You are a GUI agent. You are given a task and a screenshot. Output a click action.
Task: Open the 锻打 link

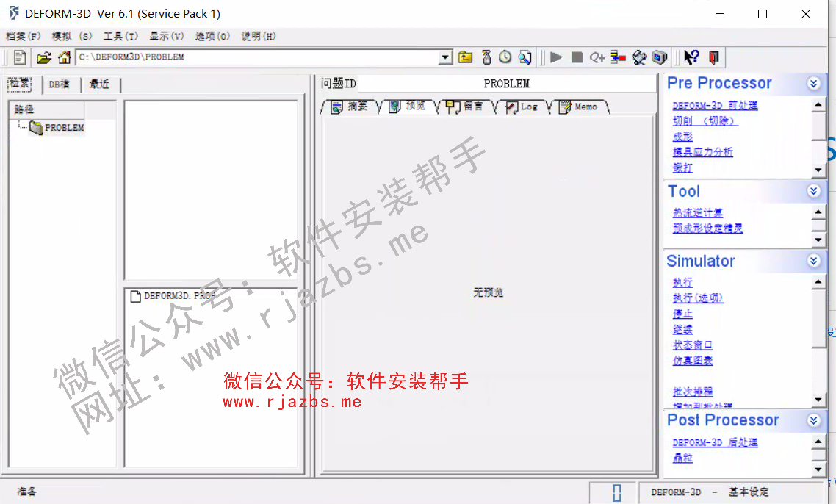(x=683, y=168)
